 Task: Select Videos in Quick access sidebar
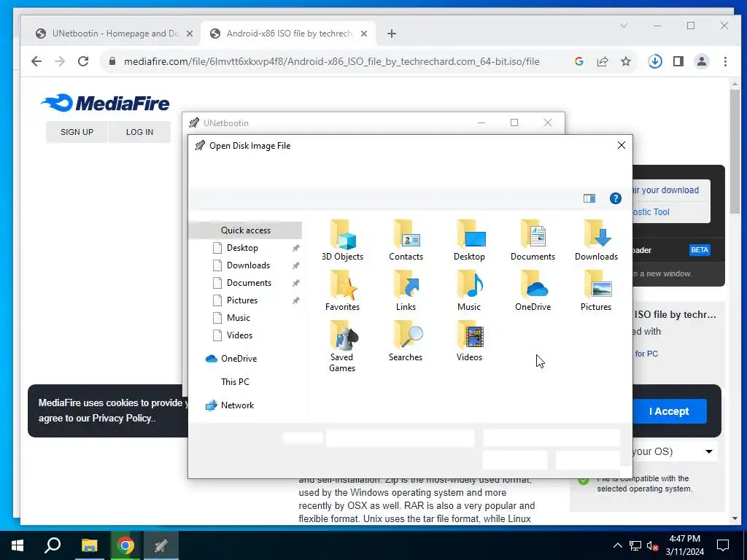click(239, 335)
